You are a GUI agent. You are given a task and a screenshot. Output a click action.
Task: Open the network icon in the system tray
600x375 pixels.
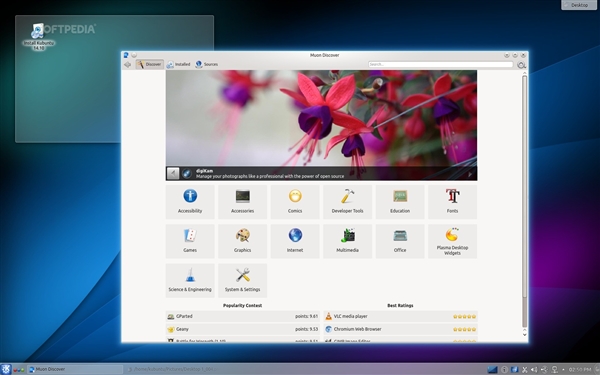coord(554,370)
